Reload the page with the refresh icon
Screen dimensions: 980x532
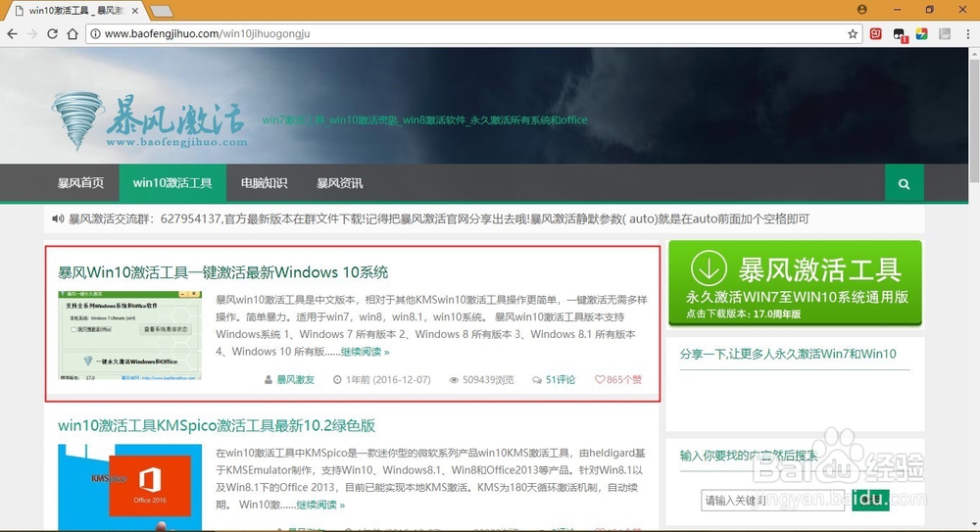[53, 33]
